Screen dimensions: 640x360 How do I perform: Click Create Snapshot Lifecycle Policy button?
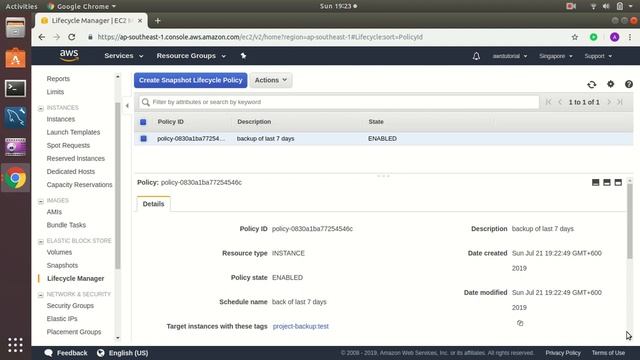191,80
